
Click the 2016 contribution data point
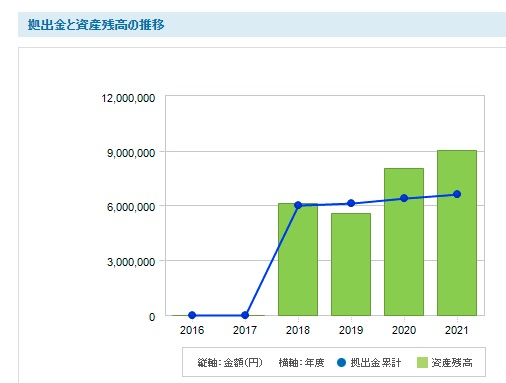coord(192,315)
